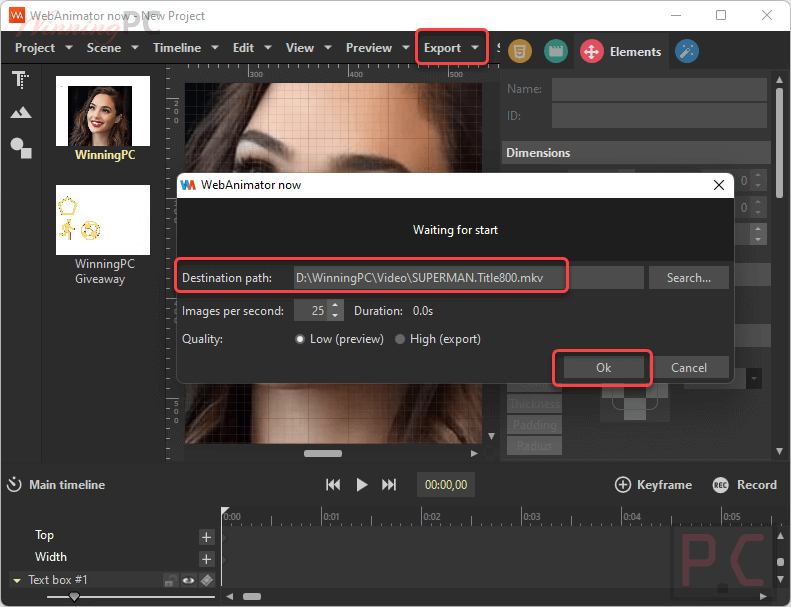Switch to the Elements tab
791x607 pixels.
click(x=621, y=51)
